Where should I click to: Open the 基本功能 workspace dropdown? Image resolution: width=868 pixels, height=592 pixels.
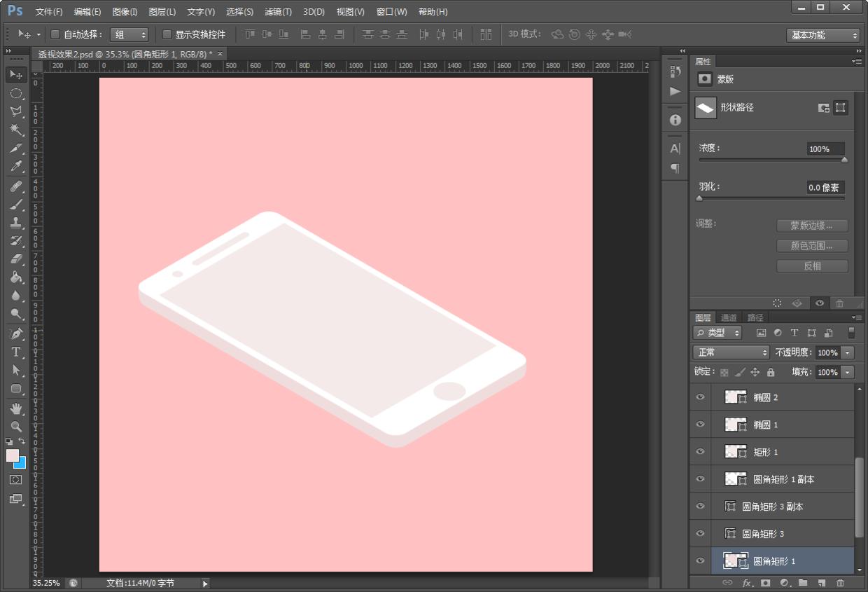tap(822, 35)
